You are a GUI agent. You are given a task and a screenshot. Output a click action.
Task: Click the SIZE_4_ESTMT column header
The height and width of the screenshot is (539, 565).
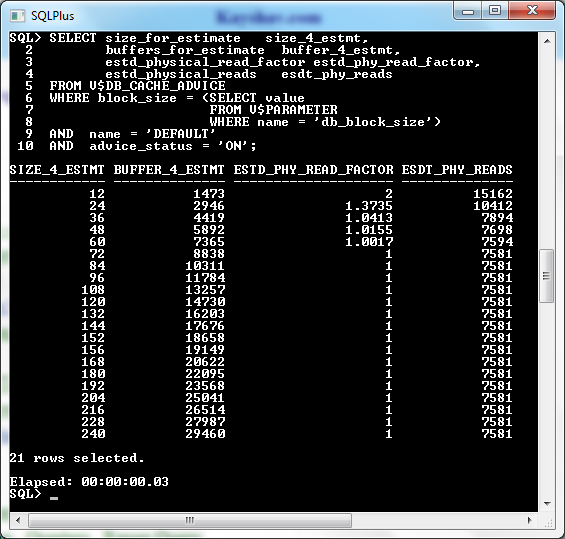57,170
